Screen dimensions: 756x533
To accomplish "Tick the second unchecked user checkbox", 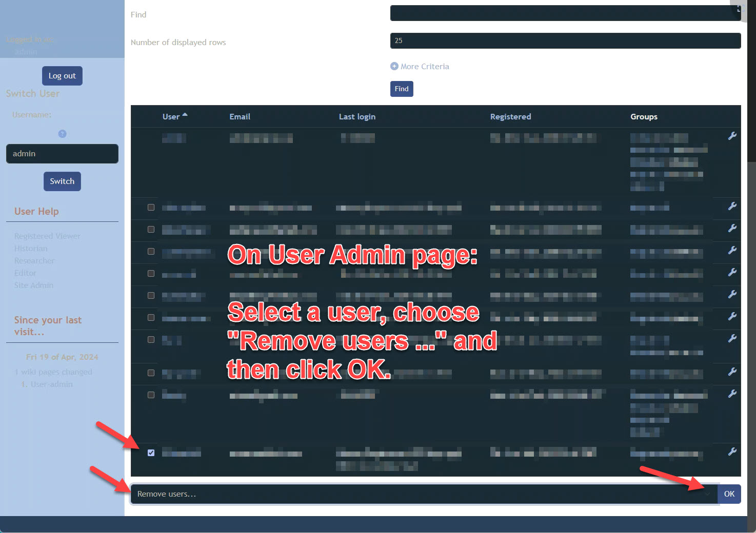I will (151, 230).
